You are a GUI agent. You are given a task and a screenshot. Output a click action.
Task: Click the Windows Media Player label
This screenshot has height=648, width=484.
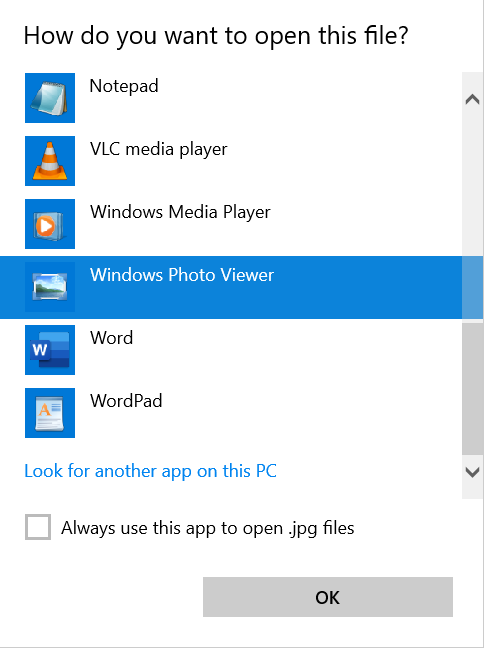tap(180, 212)
